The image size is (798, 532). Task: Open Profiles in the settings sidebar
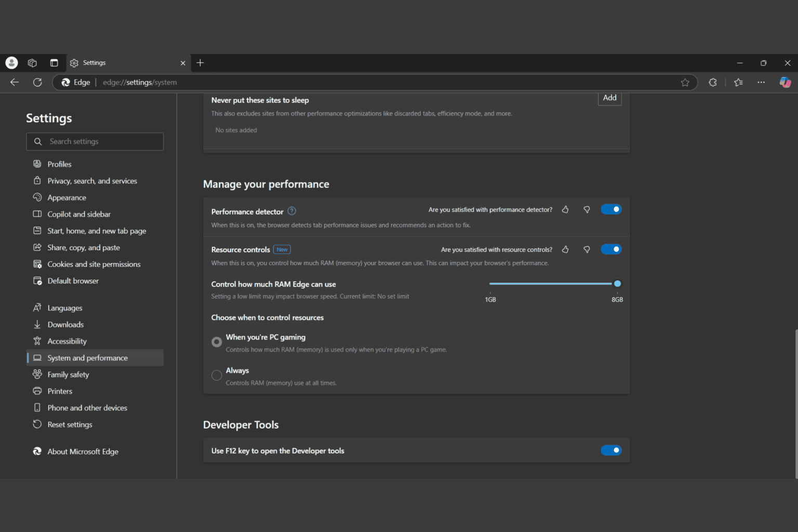pyautogui.click(x=95, y=164)
